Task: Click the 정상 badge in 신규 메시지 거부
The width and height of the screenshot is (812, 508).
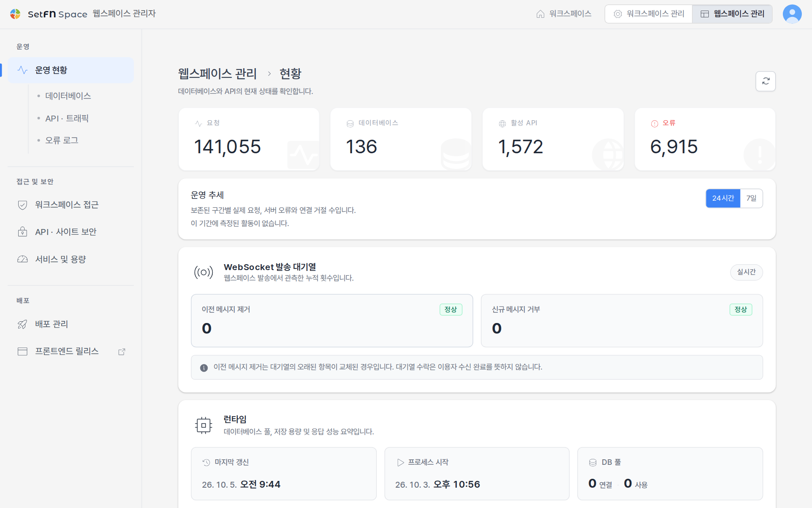Action: (741, 309)
